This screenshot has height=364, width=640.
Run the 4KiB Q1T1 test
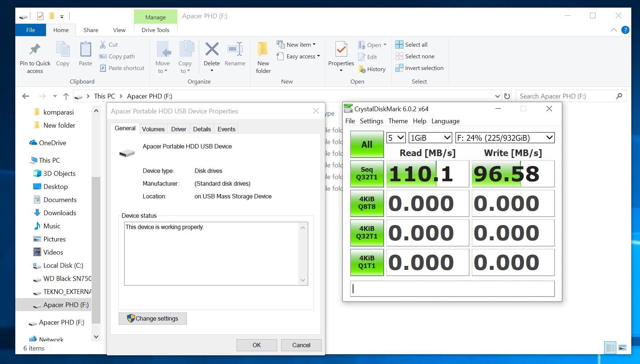(x=367, y=262)
